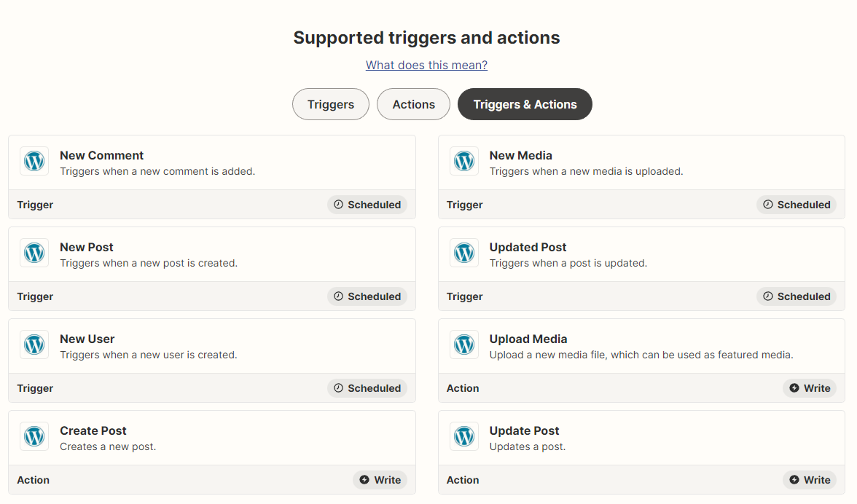Click the Scheduled badge on New User card

[367, 388]
